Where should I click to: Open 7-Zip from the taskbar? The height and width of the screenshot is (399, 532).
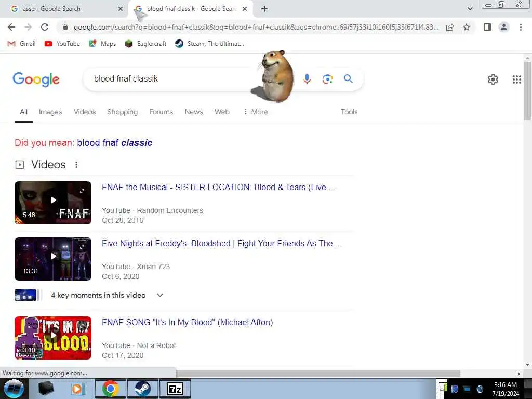point(175,389)
